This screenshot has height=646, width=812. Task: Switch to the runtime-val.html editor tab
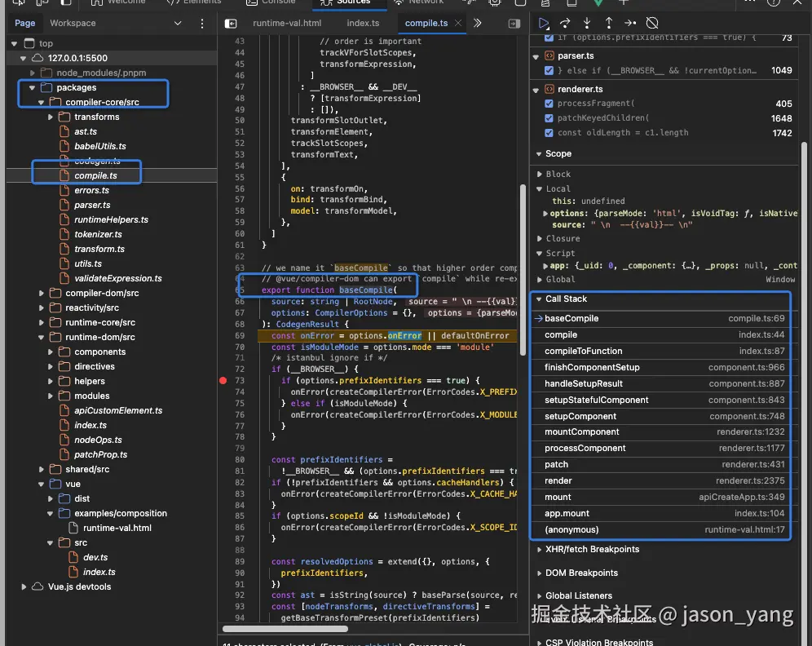tap(285, 24)
